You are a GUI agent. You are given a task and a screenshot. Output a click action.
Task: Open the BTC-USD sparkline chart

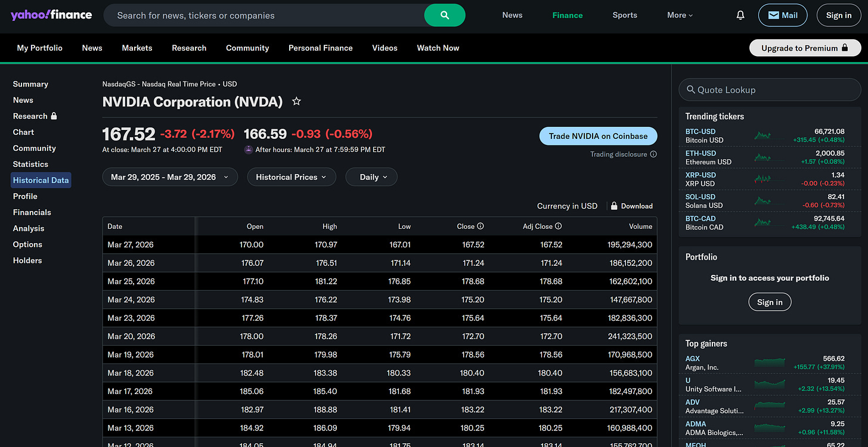[x=762, y=136]
